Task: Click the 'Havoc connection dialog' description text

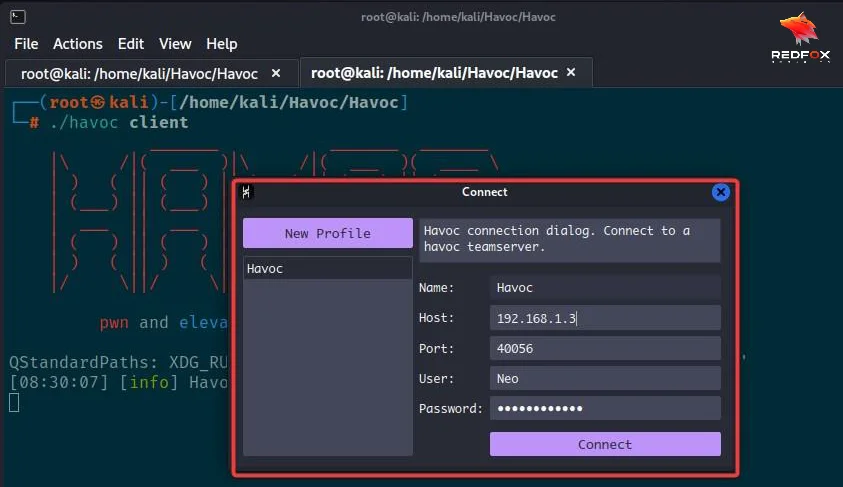Action: [x=557, y=239]
